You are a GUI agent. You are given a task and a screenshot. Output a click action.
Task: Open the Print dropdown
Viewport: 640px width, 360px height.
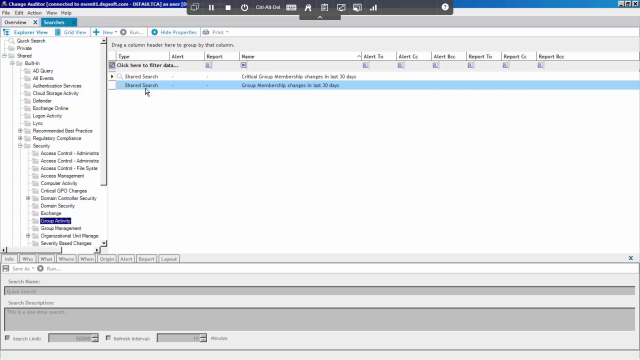(x=216, y=32)
